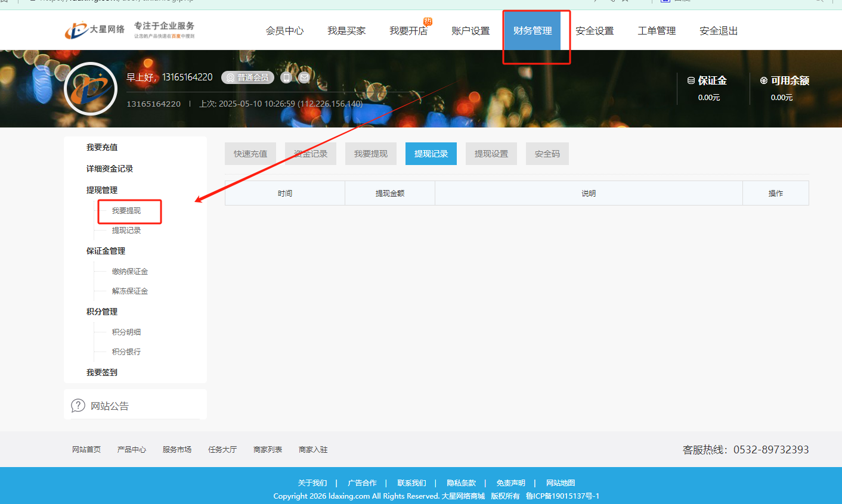Expand 积分管理 section in sidebar
842x504 pixels.
(102, 312)
